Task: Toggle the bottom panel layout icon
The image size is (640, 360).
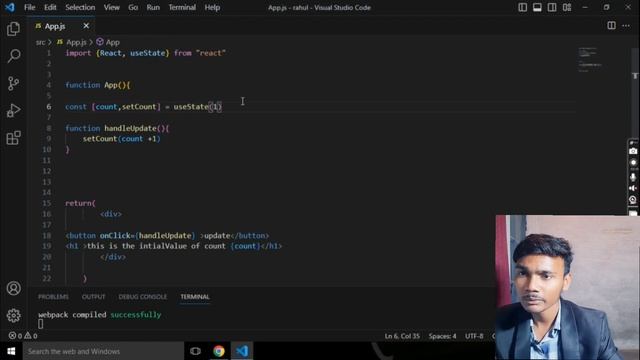Action: tap(537, 7)
